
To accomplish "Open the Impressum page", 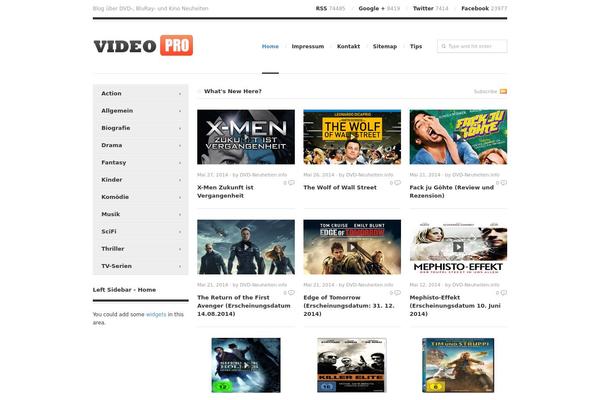I will click(308, 46).
